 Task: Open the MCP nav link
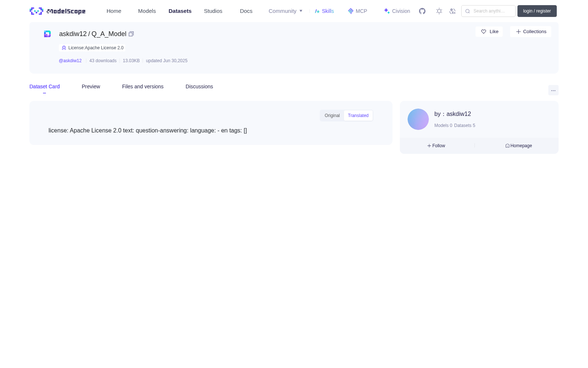(x=357, y=11)
